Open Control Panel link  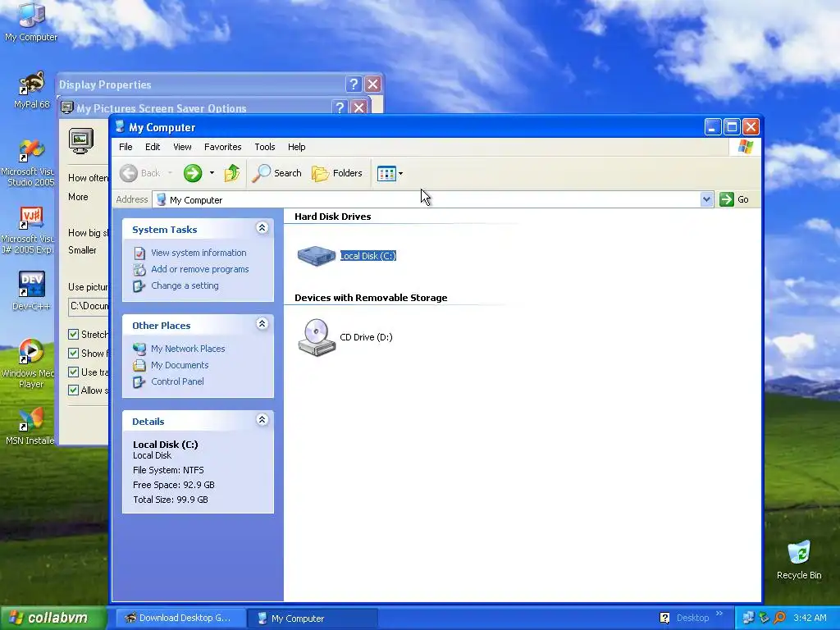177,381
